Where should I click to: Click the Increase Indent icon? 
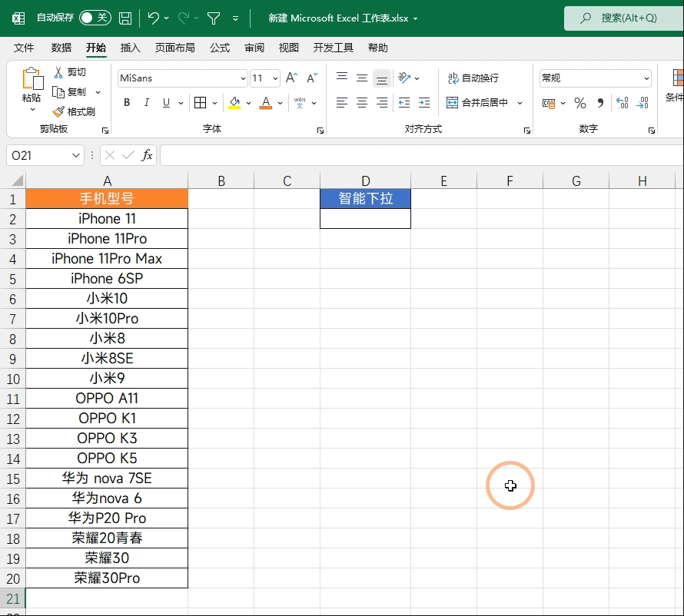point(423,103)
